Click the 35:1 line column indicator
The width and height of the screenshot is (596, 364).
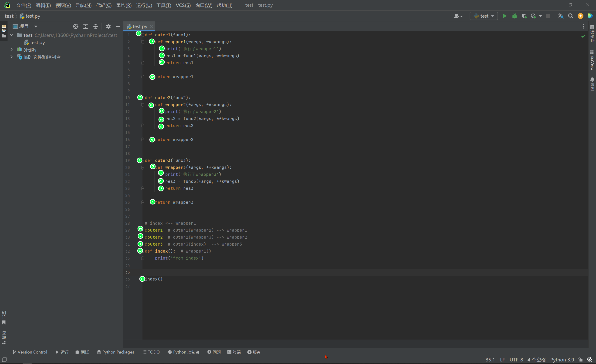click(490, 360)
